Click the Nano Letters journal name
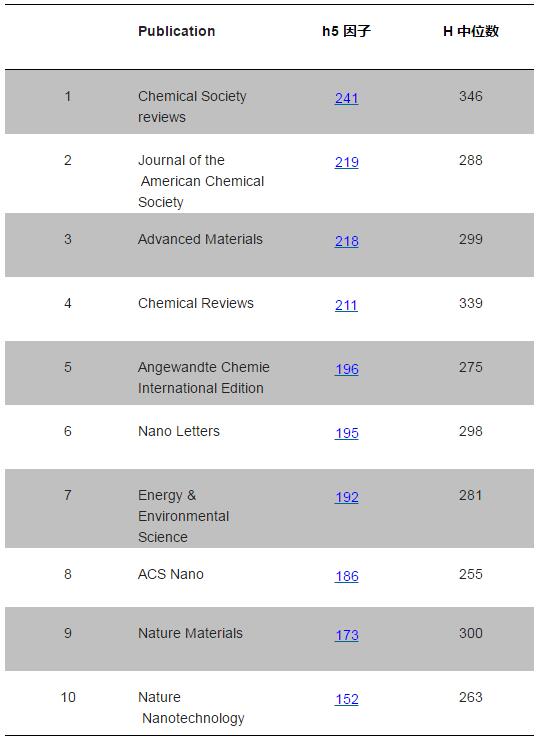This screenshot has width=541, height=739. pyautogui.click(x=179, y=431)
